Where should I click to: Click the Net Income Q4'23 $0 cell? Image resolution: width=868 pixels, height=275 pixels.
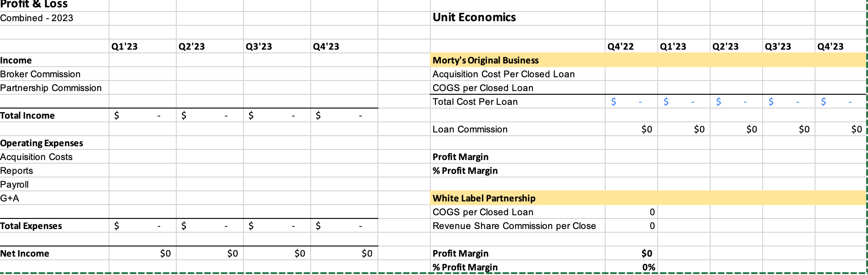(x=344, y=253)
